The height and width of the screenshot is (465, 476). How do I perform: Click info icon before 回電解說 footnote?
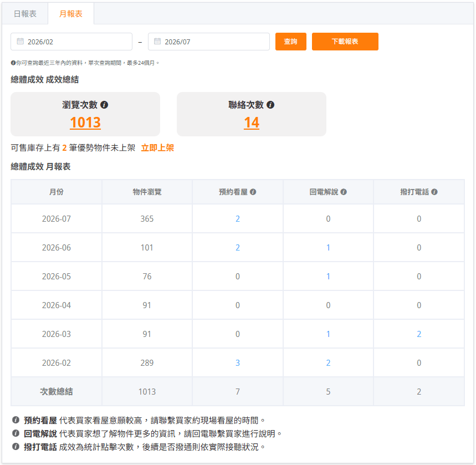coord(16,433)
